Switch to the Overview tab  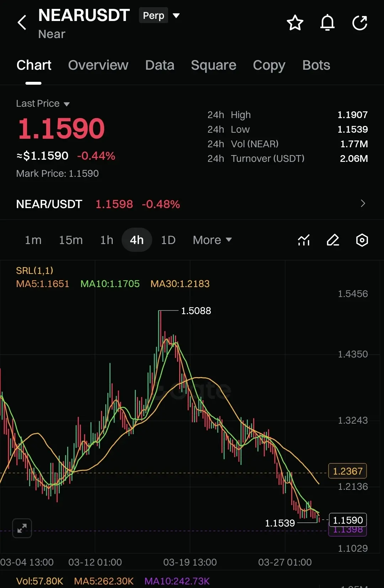pyautogui.click(x=98, y=65)
